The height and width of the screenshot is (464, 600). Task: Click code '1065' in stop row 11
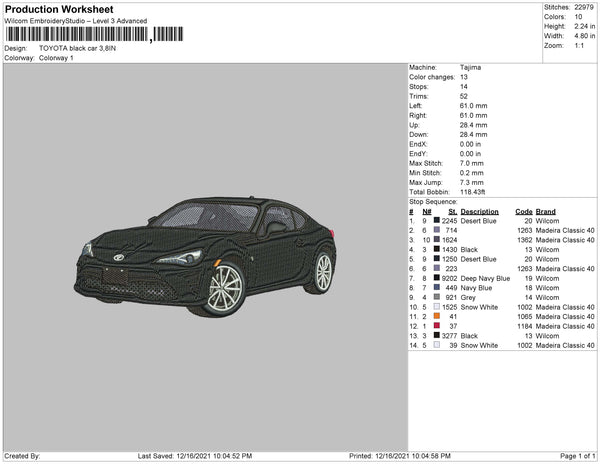(x=525, y=316)
